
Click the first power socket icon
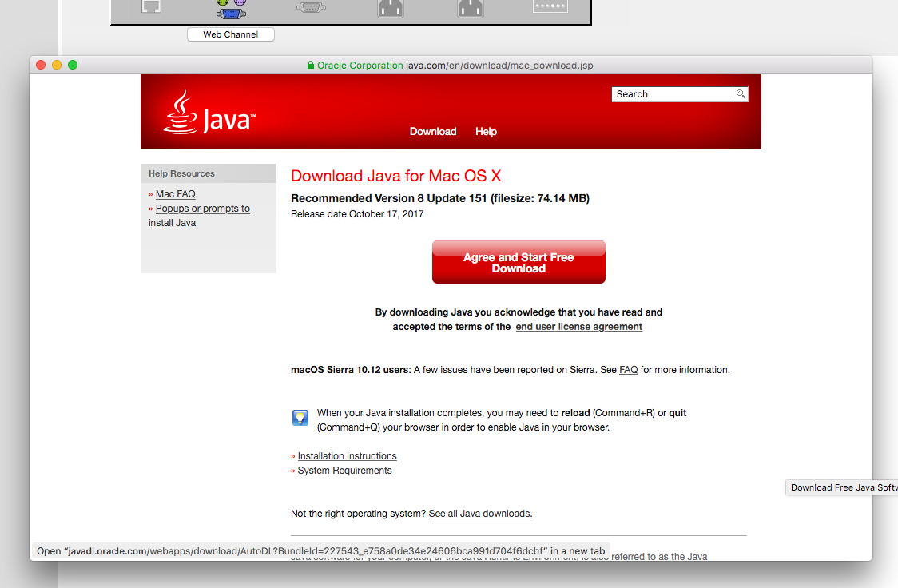pos(391,8)
